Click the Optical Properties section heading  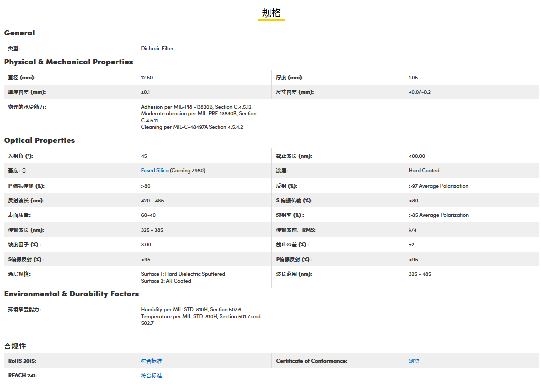tap(40, 140)
